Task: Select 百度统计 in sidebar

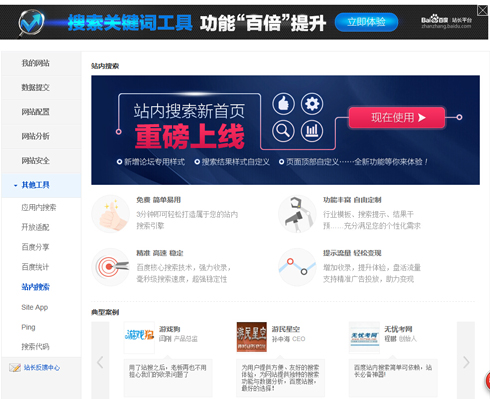Action: click(x=35, y=267)
